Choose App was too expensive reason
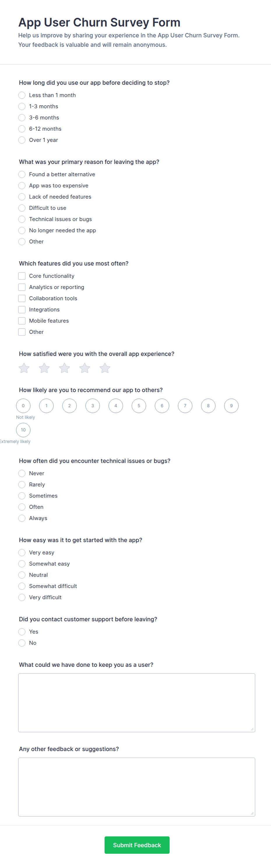 (22, 186)
